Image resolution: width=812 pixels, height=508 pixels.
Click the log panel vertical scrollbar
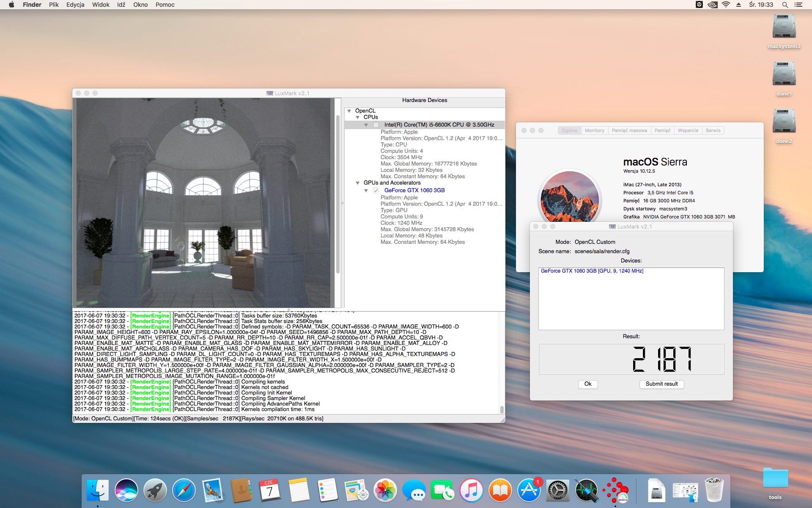click(x=502, y=362)
